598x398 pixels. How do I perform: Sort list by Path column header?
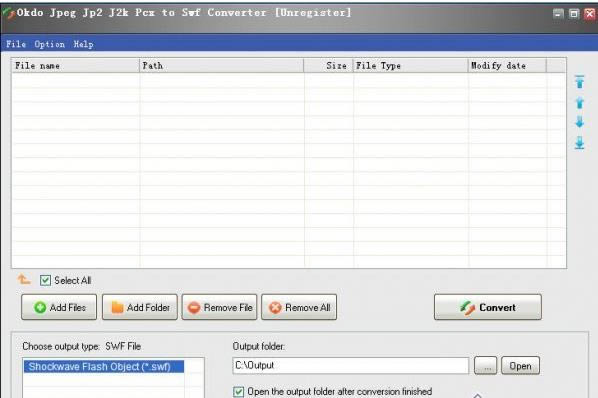click(222, 66)
